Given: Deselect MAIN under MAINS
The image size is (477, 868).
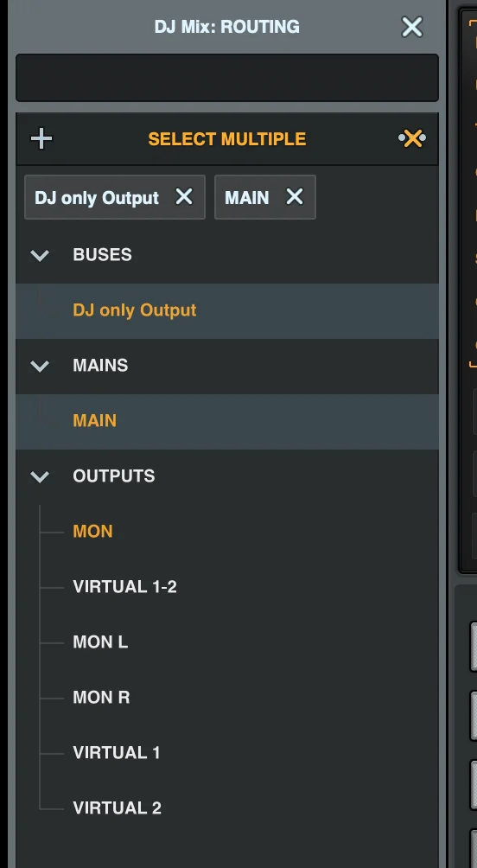Looking at the screenshot, I should (227, 421).
